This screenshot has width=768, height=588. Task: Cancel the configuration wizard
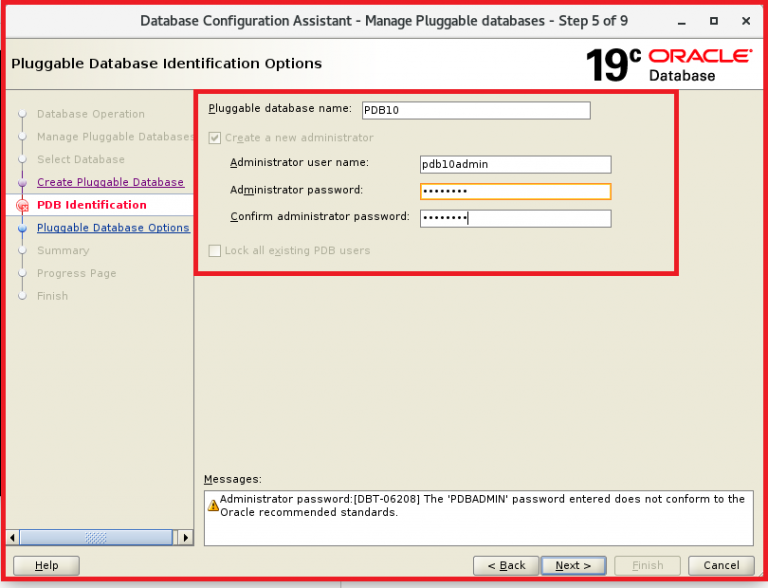click(x=721, y=565)
